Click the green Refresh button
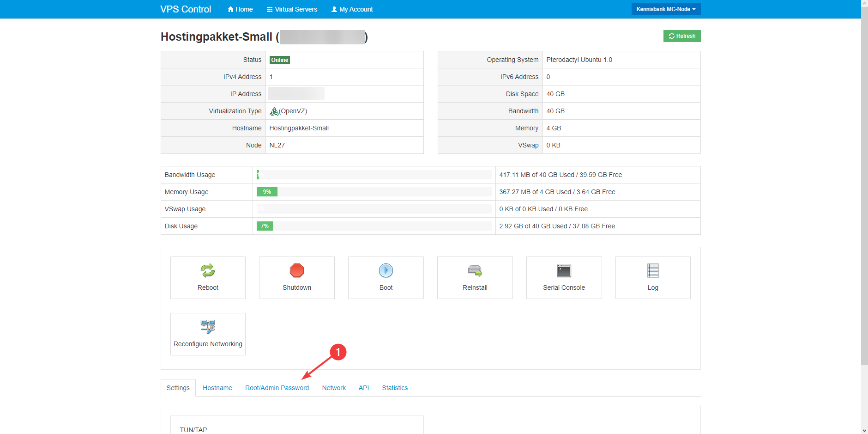 point(682,36)
